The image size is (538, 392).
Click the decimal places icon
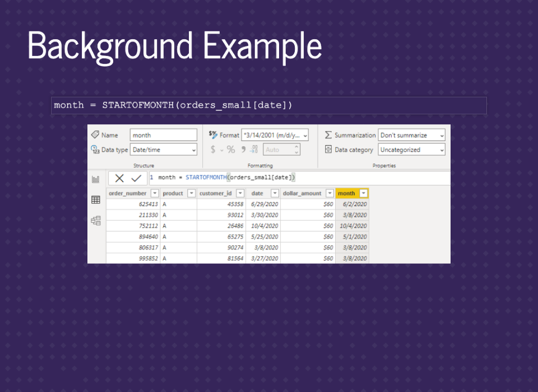pyautogui.click(x=253, y=150)
